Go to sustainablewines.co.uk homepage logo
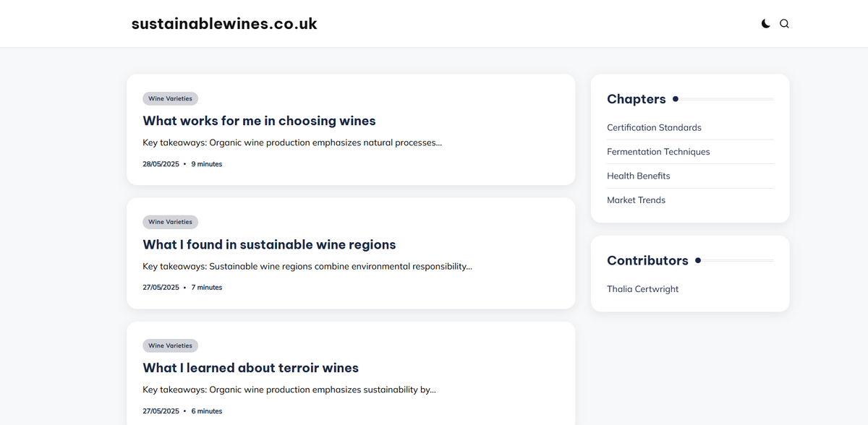This screenshot has height=425, width=868. (224, 24)
